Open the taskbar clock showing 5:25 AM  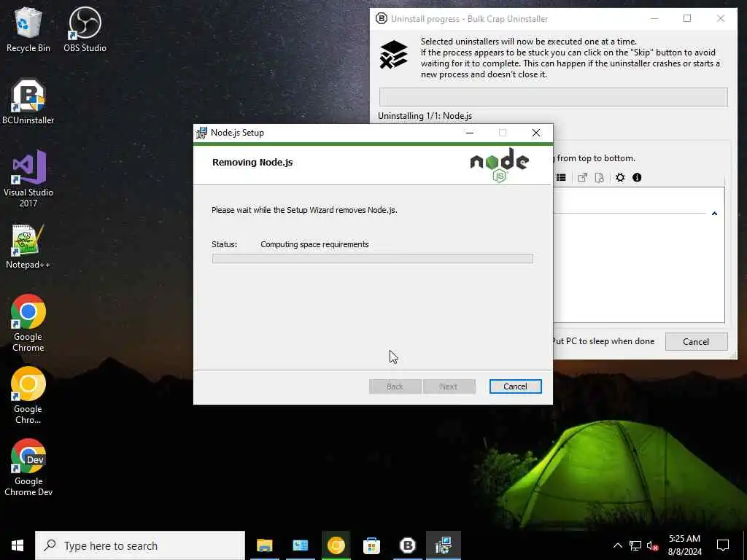pyautogui.click(x=684, y=545)
